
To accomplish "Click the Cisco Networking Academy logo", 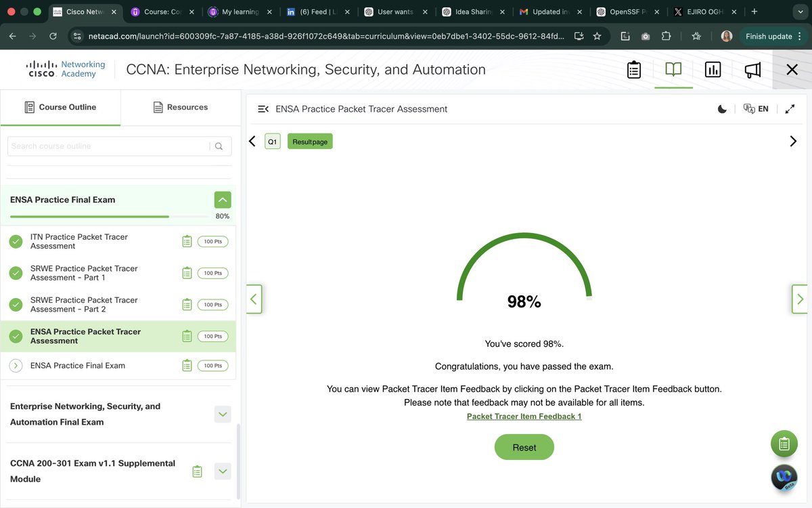I will click(66, 69).
